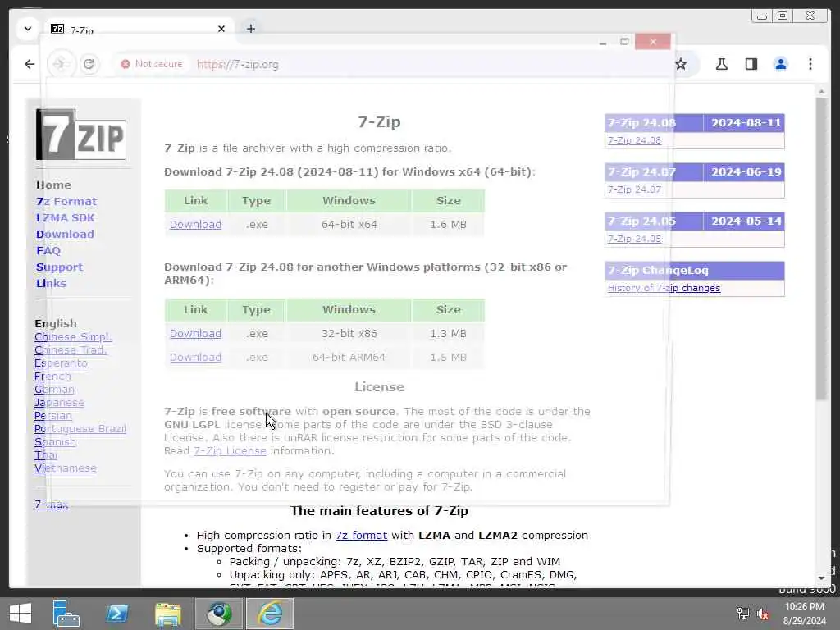Open the 7z format link in features
The width and height of the screenshot is (840, 630).
(x=361, y=535)
